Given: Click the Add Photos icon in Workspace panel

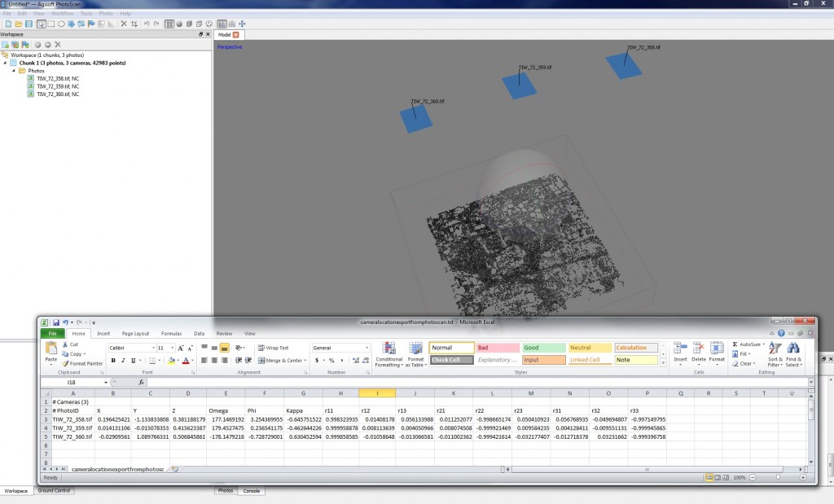Looking at the screenshot, I should (15, 45).
